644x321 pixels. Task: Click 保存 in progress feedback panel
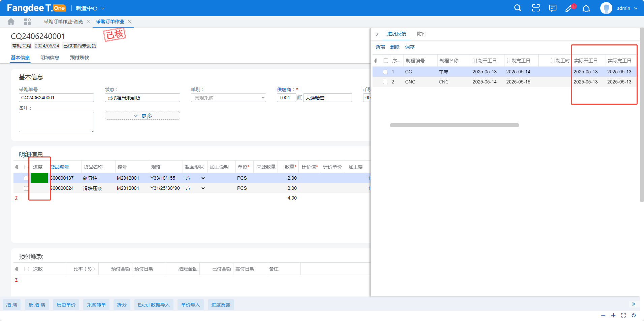pos(410,47)
